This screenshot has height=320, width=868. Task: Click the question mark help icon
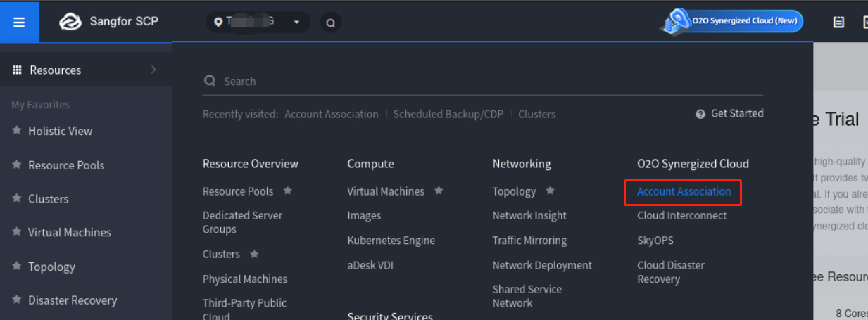tap(700, 114)
